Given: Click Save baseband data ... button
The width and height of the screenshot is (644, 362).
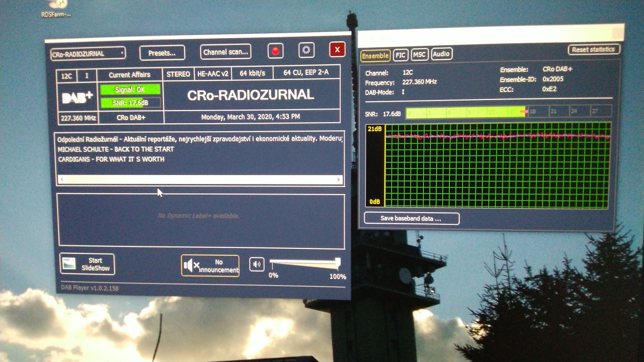Looking at the screenshot, I should click(x=411, y=219).
